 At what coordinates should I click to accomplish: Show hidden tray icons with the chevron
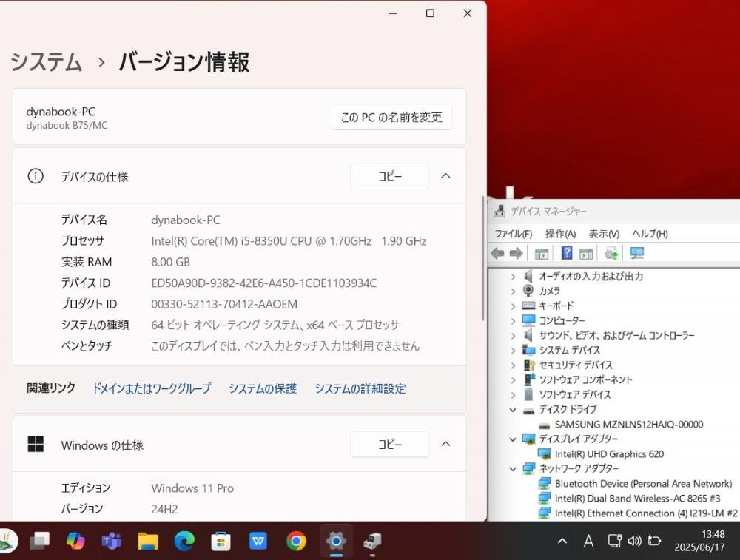[562, 541]
